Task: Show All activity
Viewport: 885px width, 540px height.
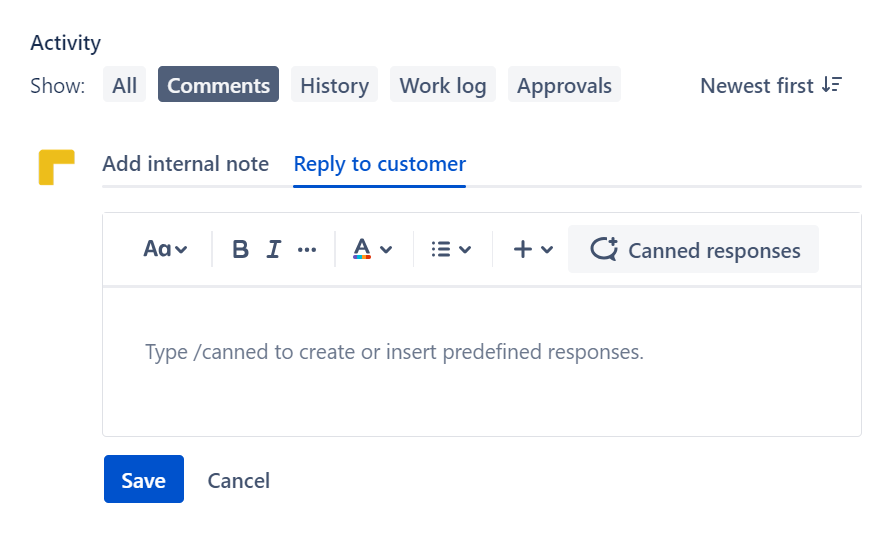Action: click(124, 86)
